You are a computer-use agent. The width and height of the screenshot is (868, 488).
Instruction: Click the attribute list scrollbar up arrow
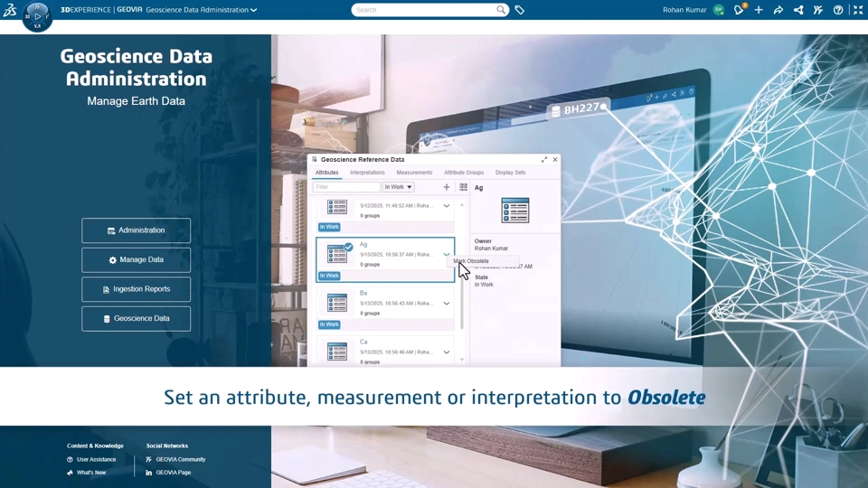[462, 205]
